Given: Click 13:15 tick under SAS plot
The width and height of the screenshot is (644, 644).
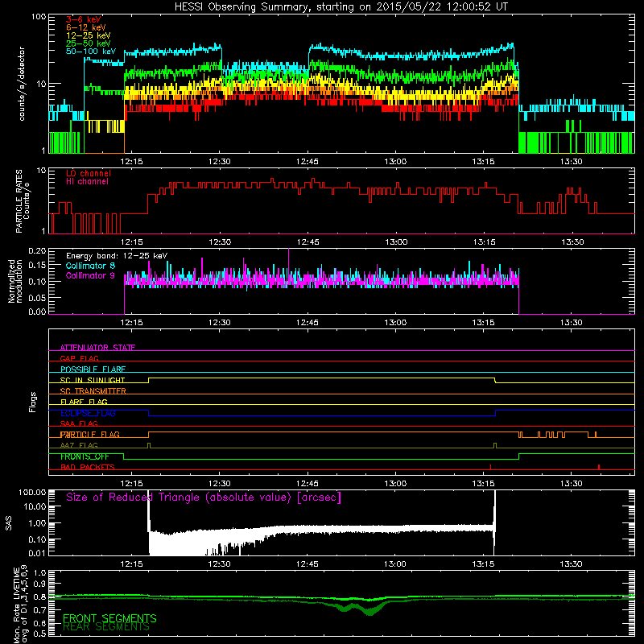Looking at the screenshot, I should coord(484,564).
